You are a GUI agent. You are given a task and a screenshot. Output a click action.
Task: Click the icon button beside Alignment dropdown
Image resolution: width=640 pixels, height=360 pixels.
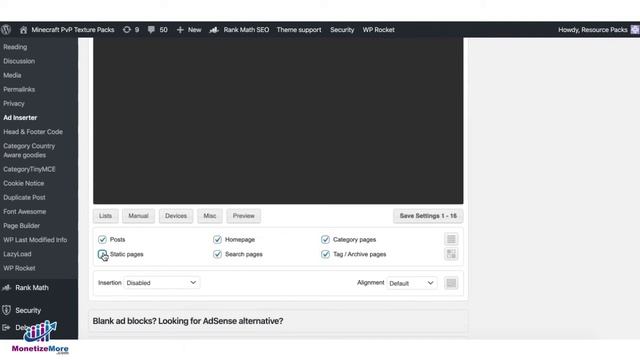click(451, 283)
